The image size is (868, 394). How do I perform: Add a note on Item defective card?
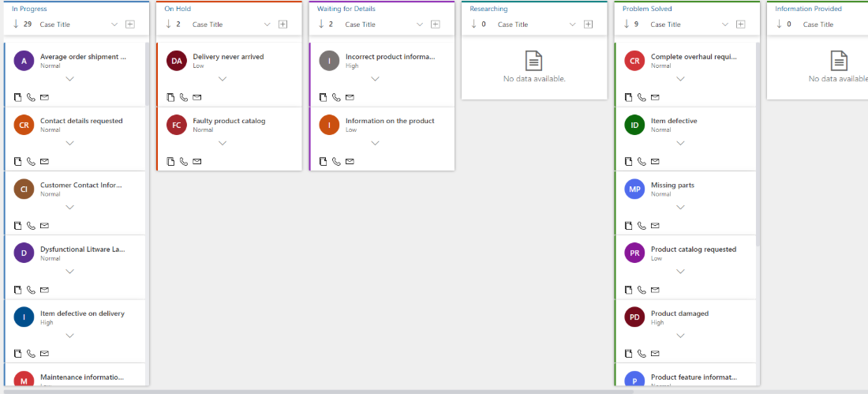click(628, 162)
